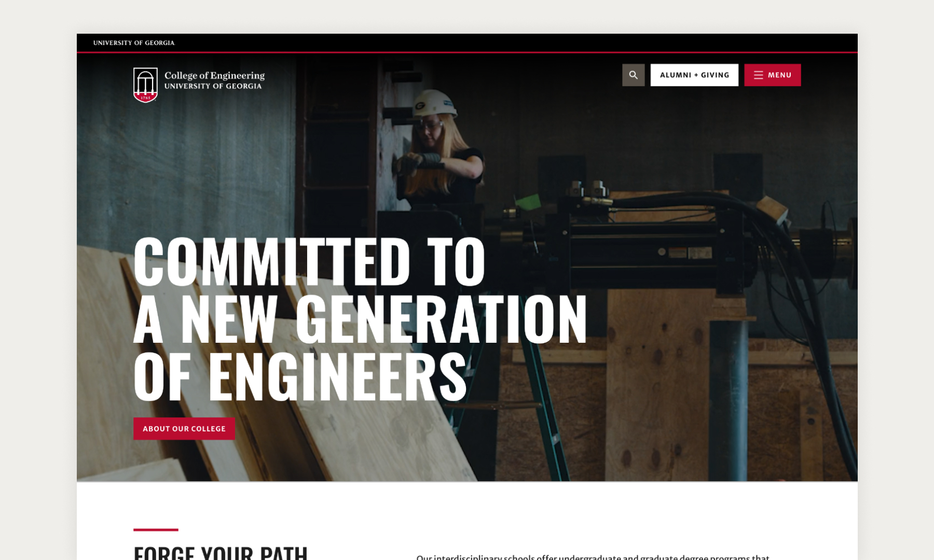
Task: Click the 'COMMITTED TO' headline line
Action: (x=309, y=261)
